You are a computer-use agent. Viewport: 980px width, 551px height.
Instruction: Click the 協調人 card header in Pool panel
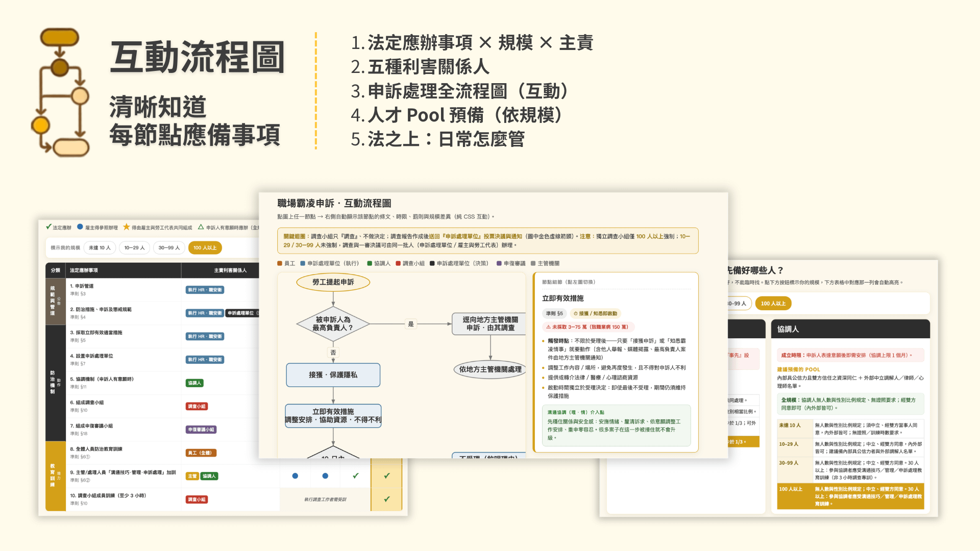click(850, 329)
